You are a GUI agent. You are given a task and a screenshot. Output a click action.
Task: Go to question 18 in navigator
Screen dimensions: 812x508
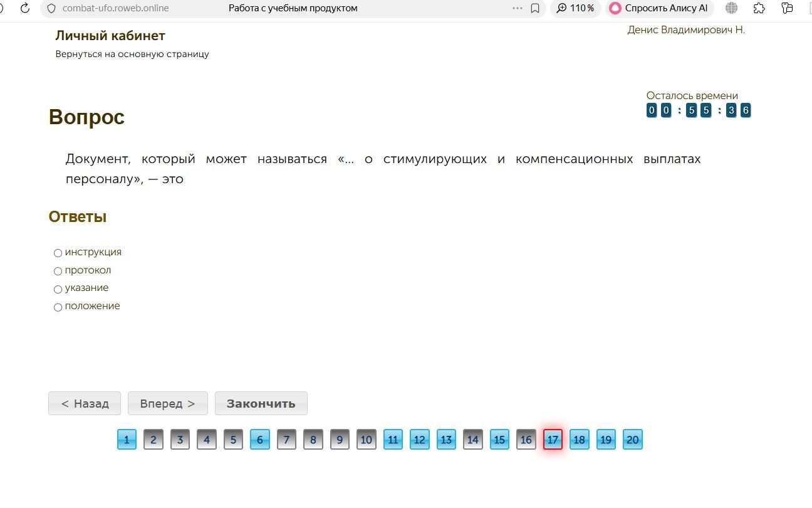[580, 440]
